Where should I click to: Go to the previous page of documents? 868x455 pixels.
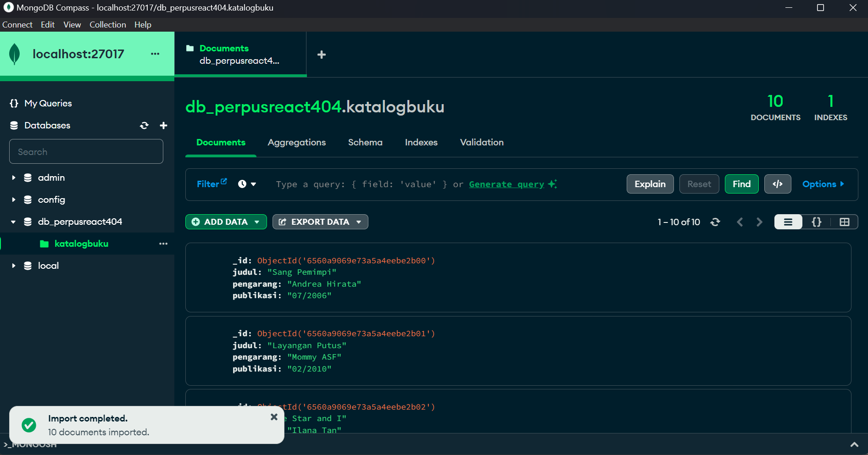tap(740, 222)
